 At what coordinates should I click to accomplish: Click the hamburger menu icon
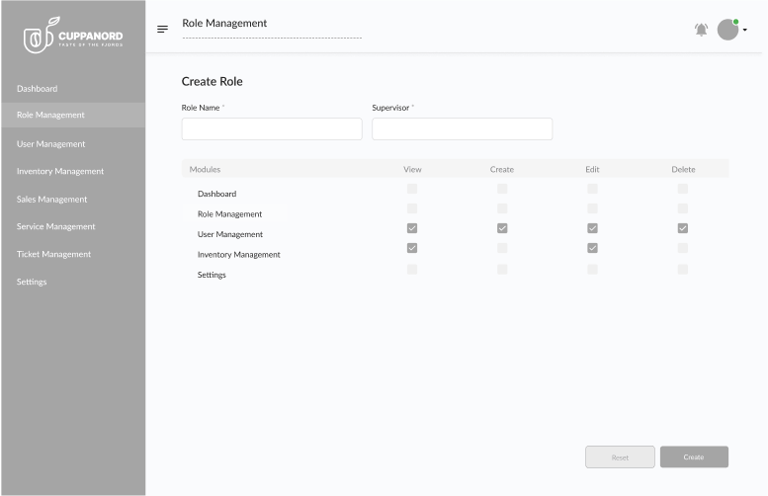(x=162, y=29)
